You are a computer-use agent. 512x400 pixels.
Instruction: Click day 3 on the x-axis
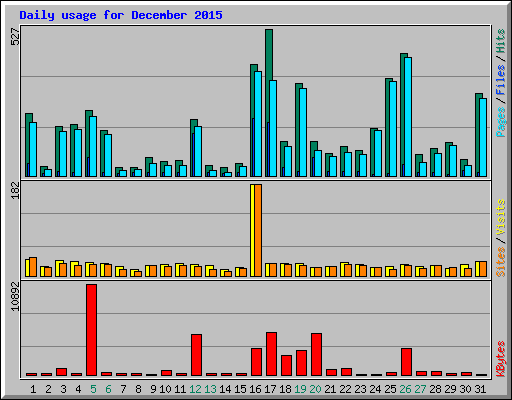click(63, 389)
